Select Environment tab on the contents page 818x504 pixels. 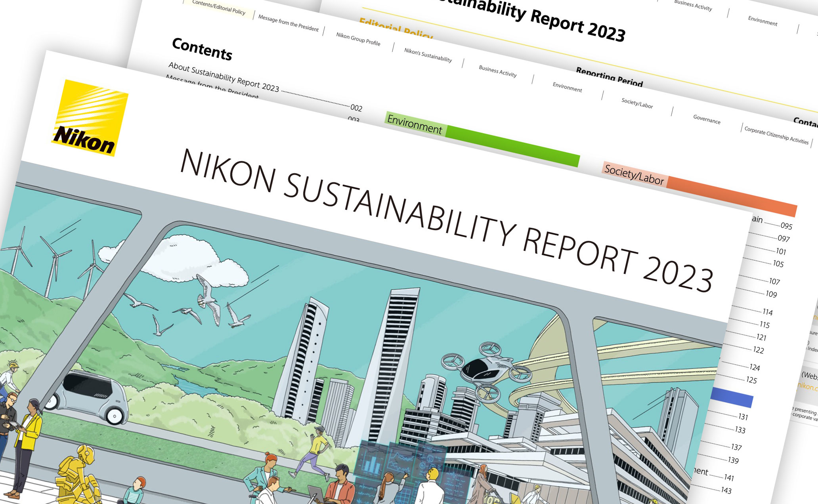click(x=568, y=87)
